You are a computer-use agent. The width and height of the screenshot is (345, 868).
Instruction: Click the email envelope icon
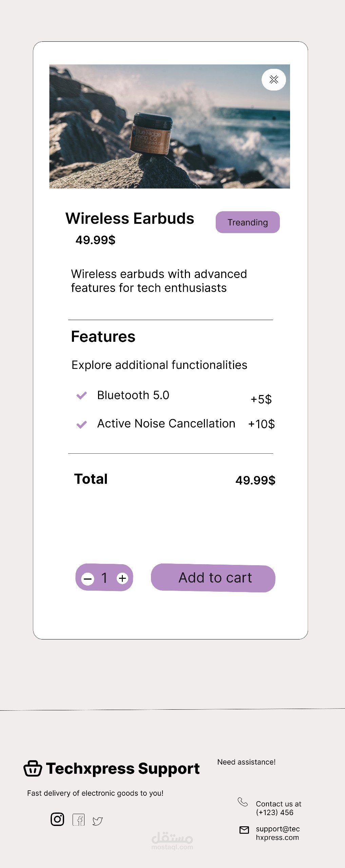tap(244, 830)
